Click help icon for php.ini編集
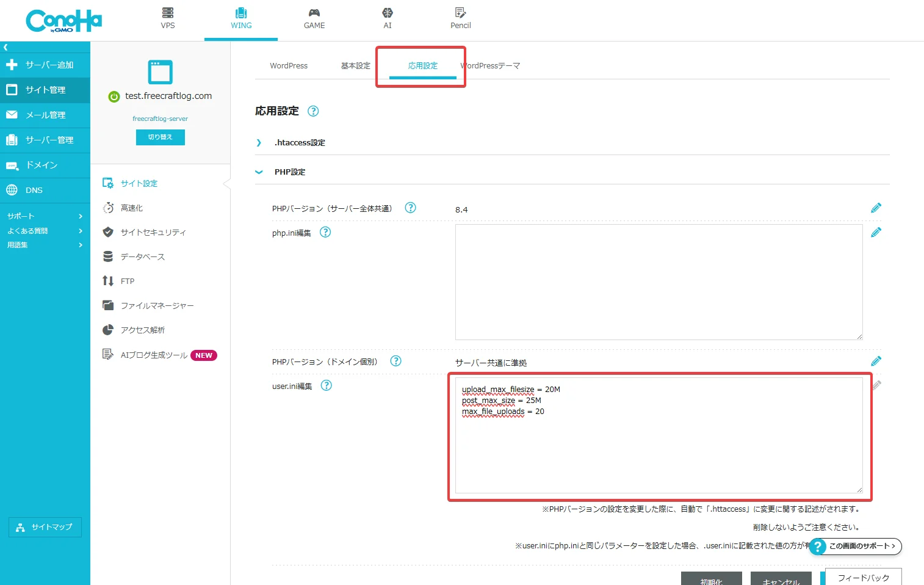The height and width of the screenshot is (585, 924). coord(325,232)
